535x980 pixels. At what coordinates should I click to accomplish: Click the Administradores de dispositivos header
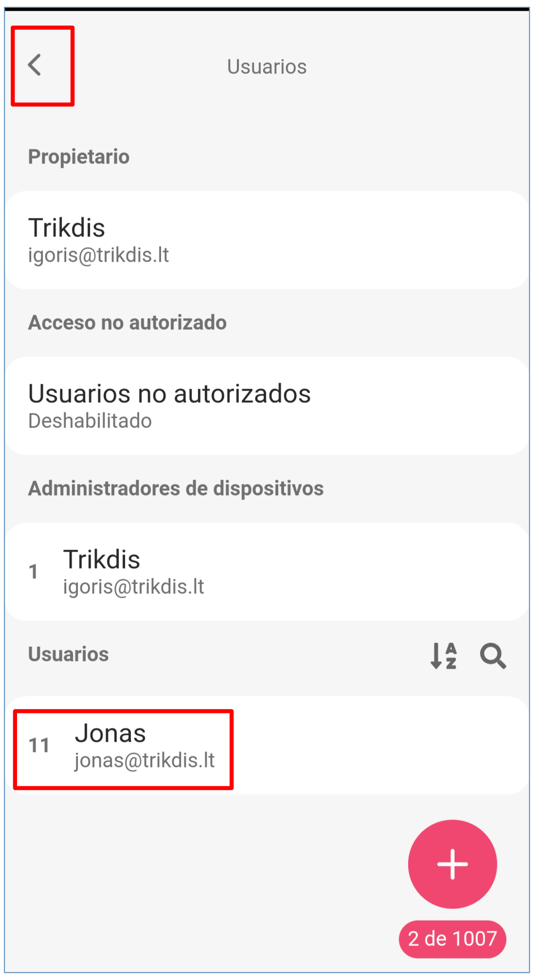pos(176,488)
